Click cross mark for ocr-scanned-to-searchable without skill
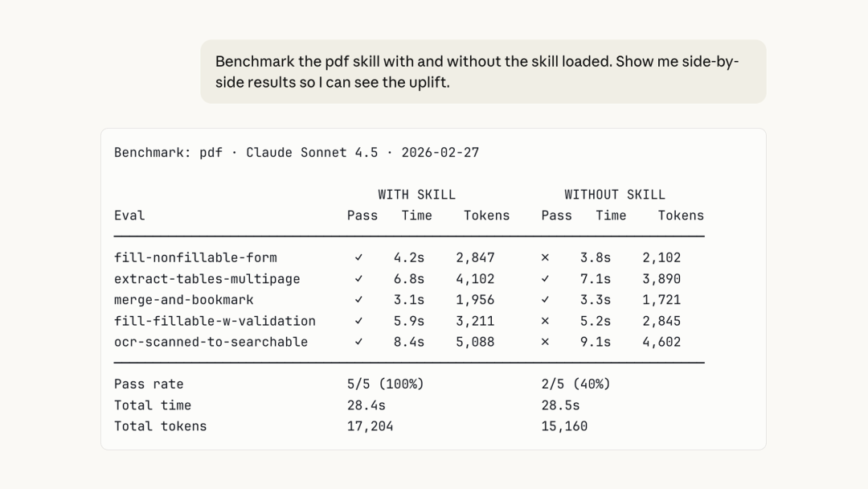The height and width of the screenshot is (489, 868). coord(545,341)
